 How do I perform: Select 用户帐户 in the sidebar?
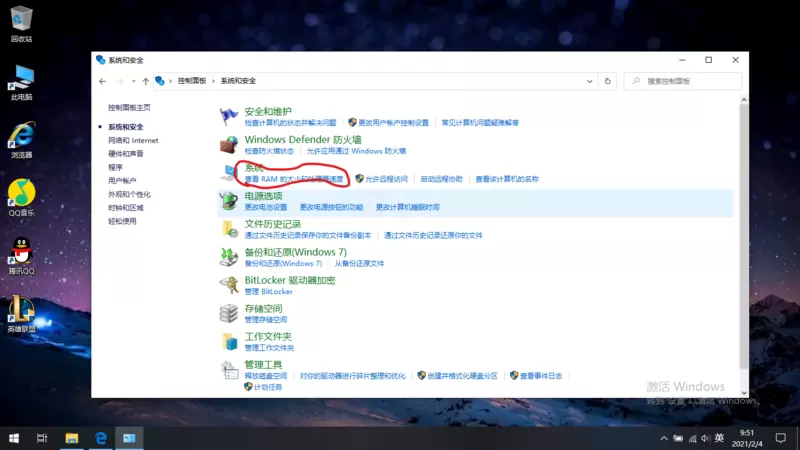[122, 181]
